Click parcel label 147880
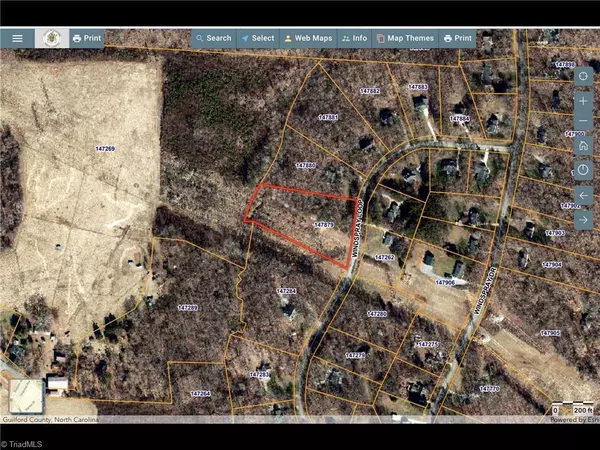This screenshot has height=450, width=600. 306,165
